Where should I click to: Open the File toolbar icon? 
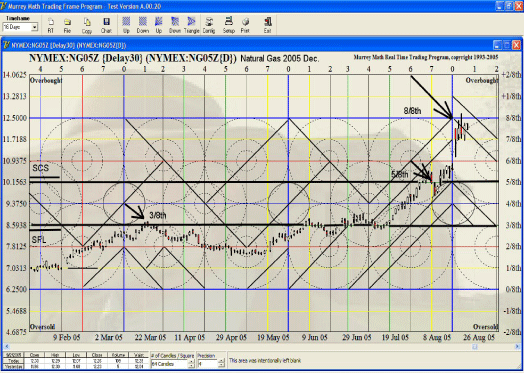click(67, 25)
